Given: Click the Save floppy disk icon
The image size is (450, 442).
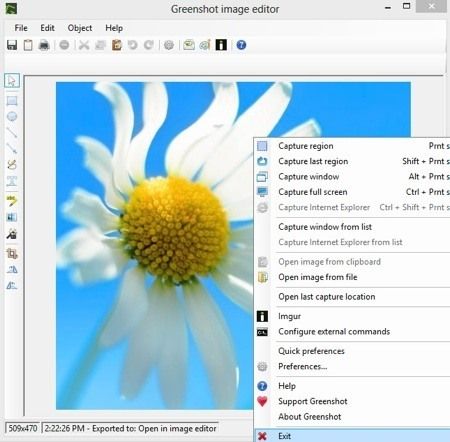Looking at the screenshot, I should 12,45.
